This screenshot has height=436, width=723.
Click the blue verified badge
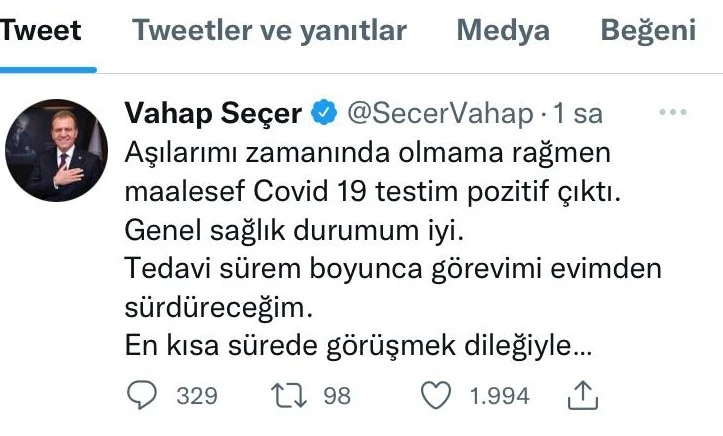coord(324,114)
